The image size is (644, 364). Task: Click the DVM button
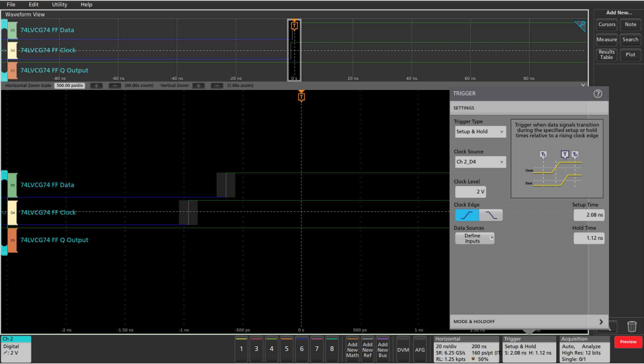(x=403, y=349)
